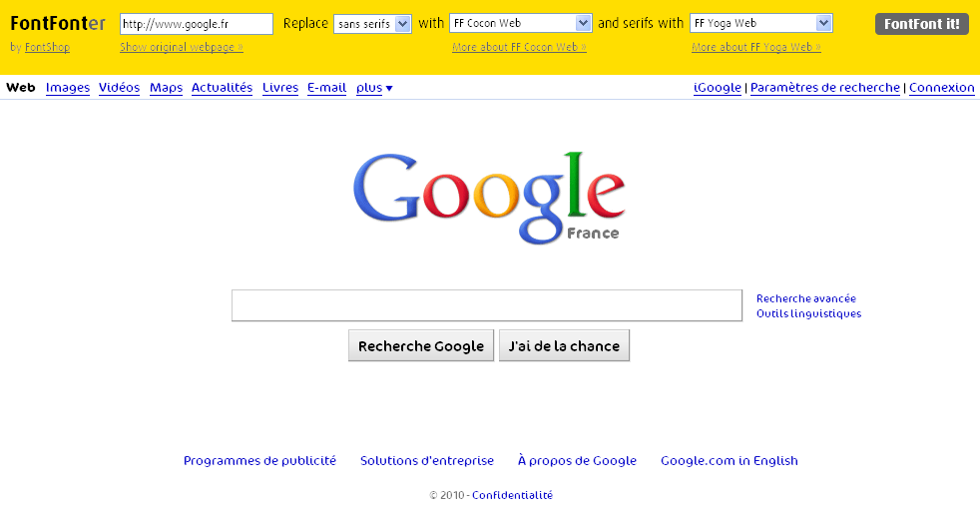980x511 pixels.
Task: Go to Images in Google nav
Action: coord(68,88)
